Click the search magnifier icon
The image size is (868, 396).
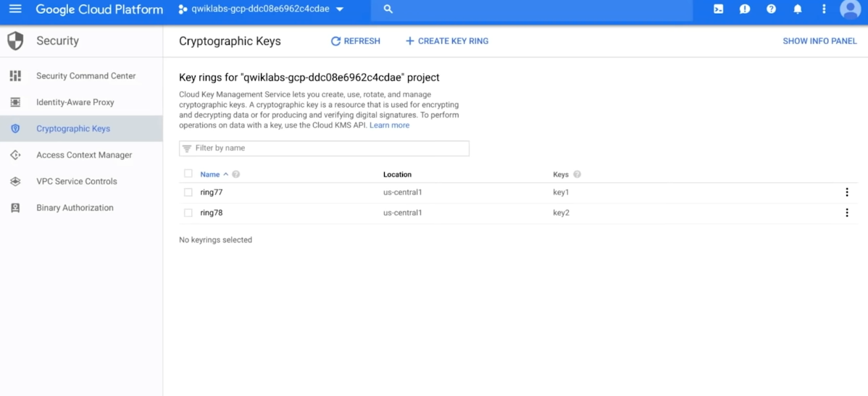[388, 9]
